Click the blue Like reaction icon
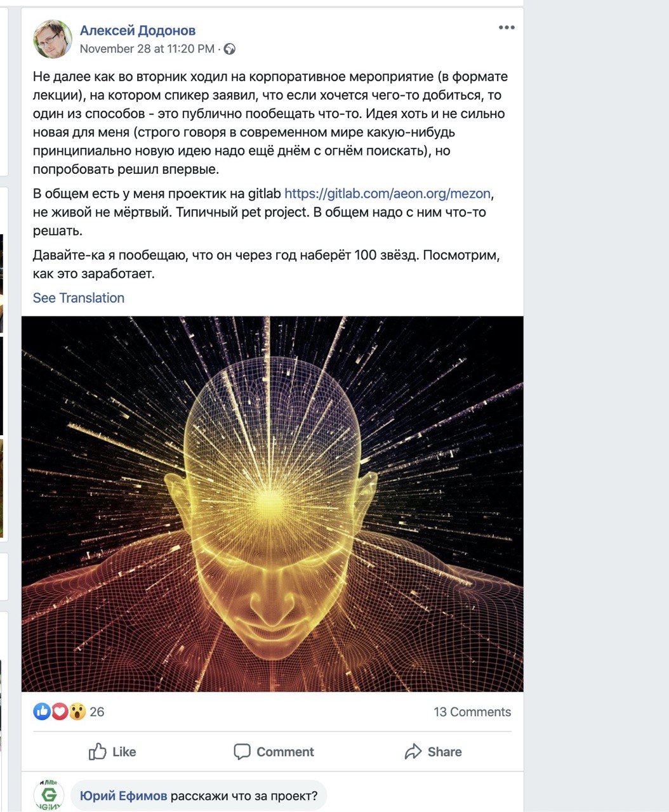Viewport: 669px width, 812px height. (43, 712)
